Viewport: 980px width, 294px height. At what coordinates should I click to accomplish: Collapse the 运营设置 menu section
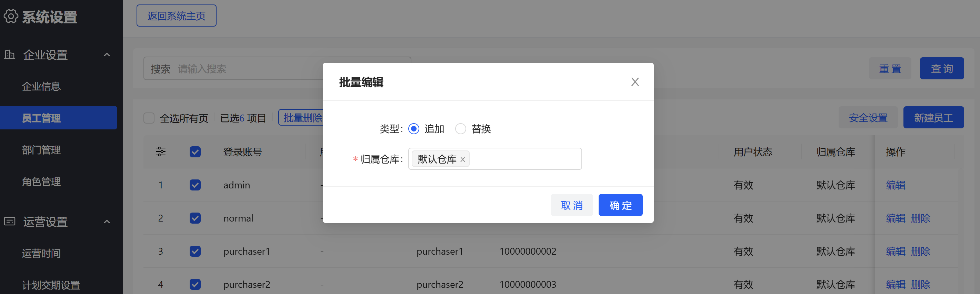pos(107,222)
